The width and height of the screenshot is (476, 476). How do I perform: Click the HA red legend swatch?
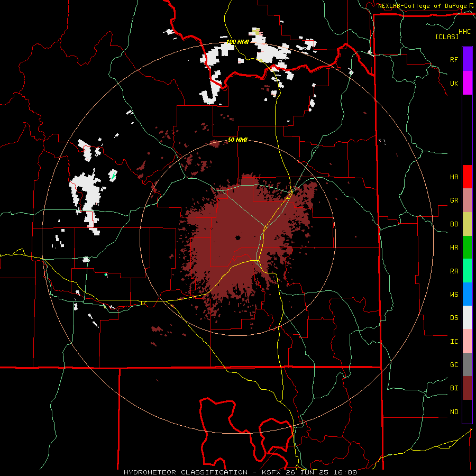467,177
